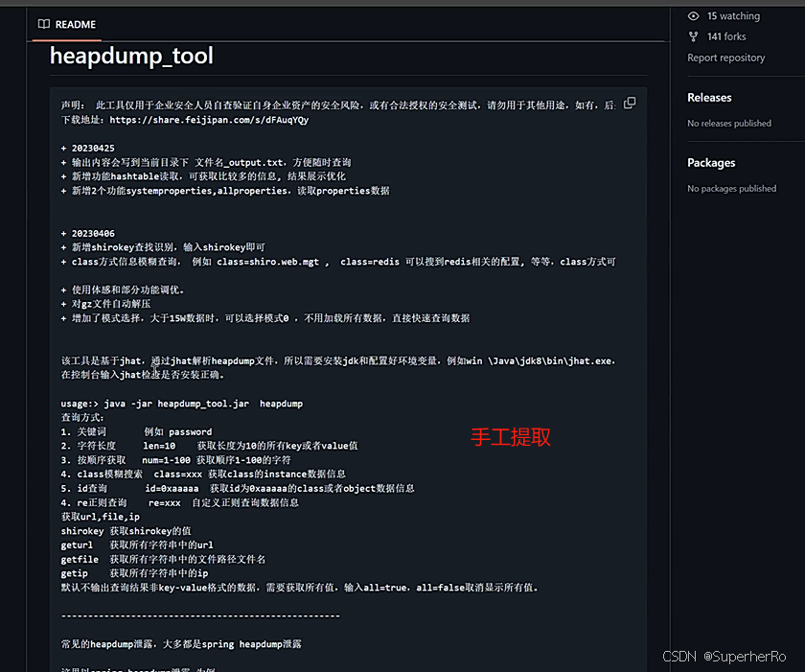Click the 'password' keyword example line
This screenshot has width=805, height=672.
(x=136, y=431)
